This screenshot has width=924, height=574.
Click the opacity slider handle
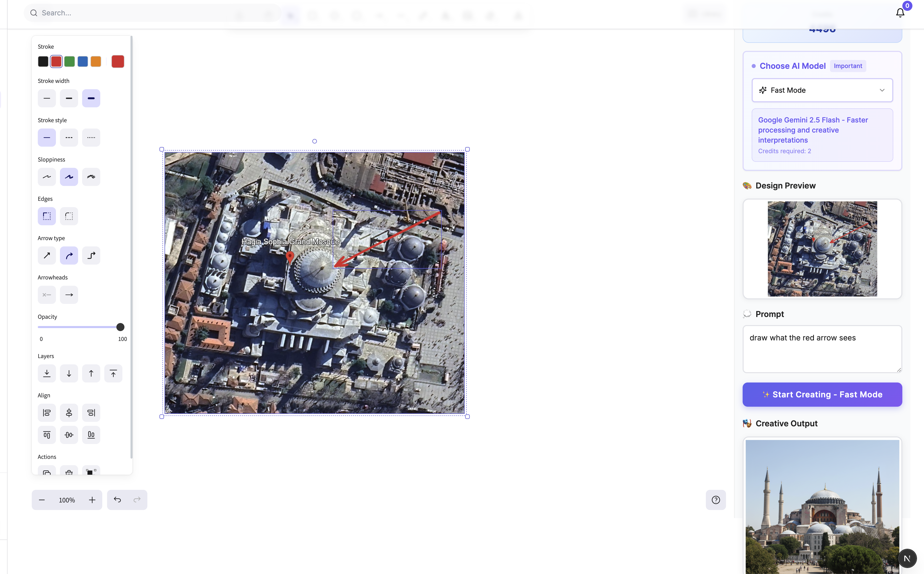click(x=120, y=327)
